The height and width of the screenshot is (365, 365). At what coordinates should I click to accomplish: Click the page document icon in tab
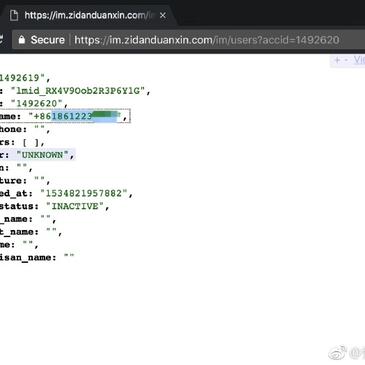pyautogui.click(x=14, y=15)
